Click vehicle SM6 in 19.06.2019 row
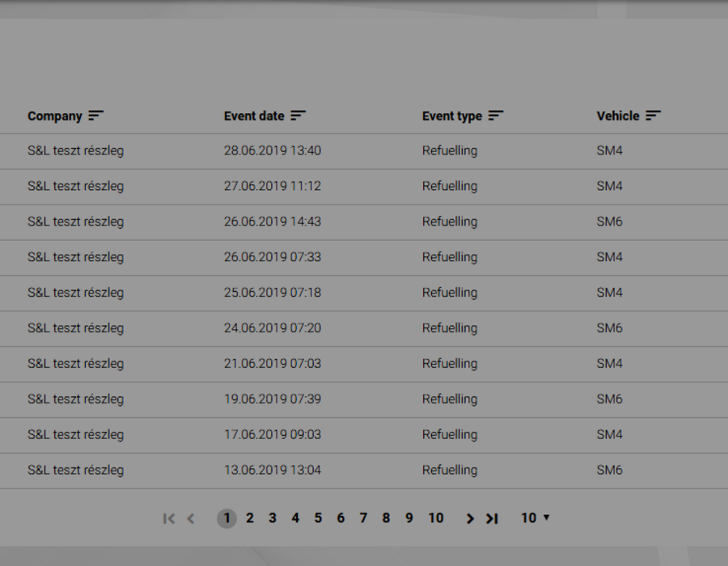Screen dimensions: 728x566 (x=610, y=399)
